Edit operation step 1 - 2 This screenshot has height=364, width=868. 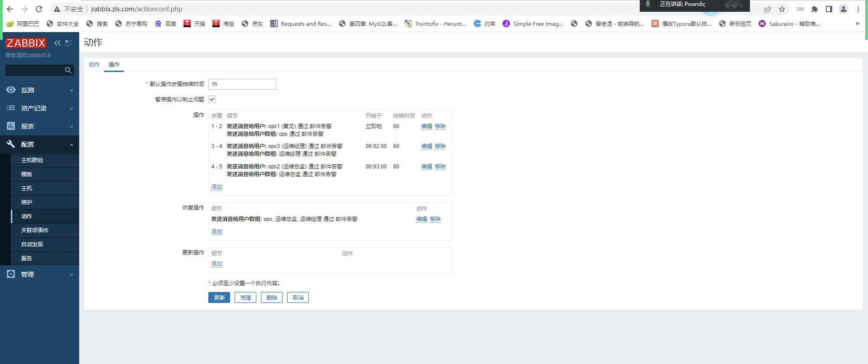point(427,126)
